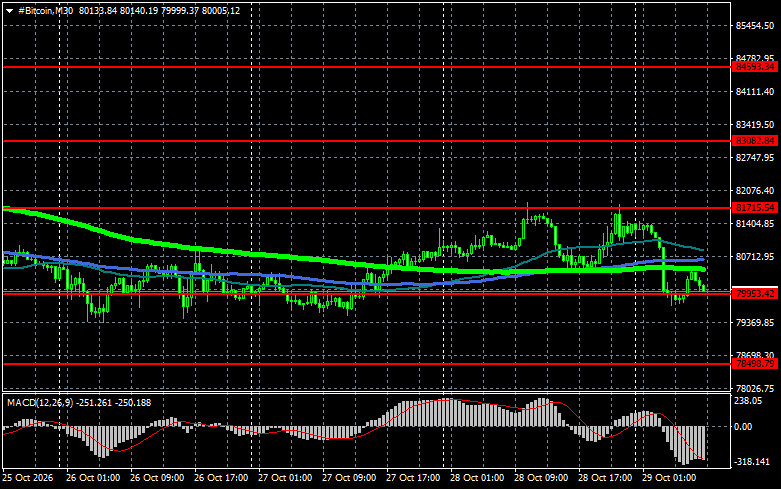
Task: Select the open price value 80133.84
Action: coord(97,10)
